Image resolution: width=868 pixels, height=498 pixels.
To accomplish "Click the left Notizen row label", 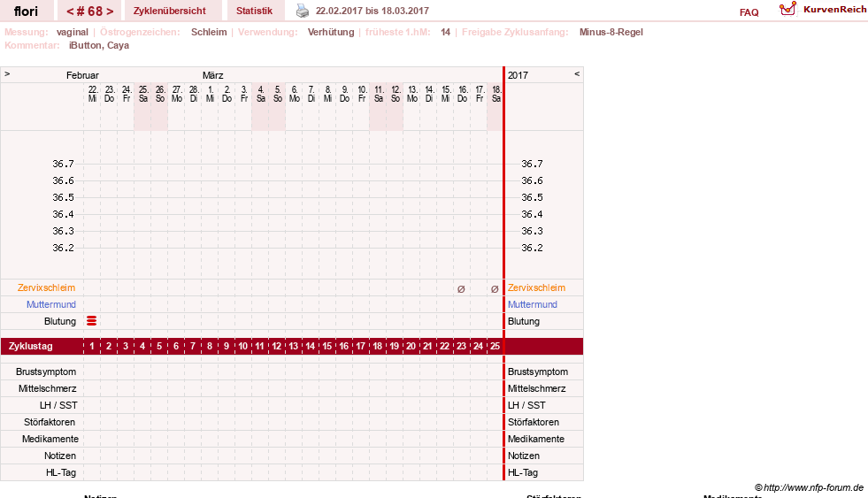I will coord(60,456).
